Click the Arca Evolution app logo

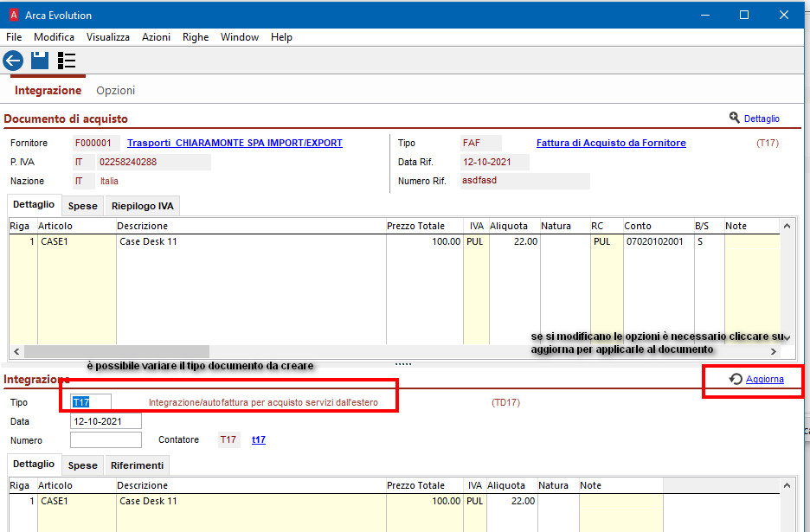[14, 15]
